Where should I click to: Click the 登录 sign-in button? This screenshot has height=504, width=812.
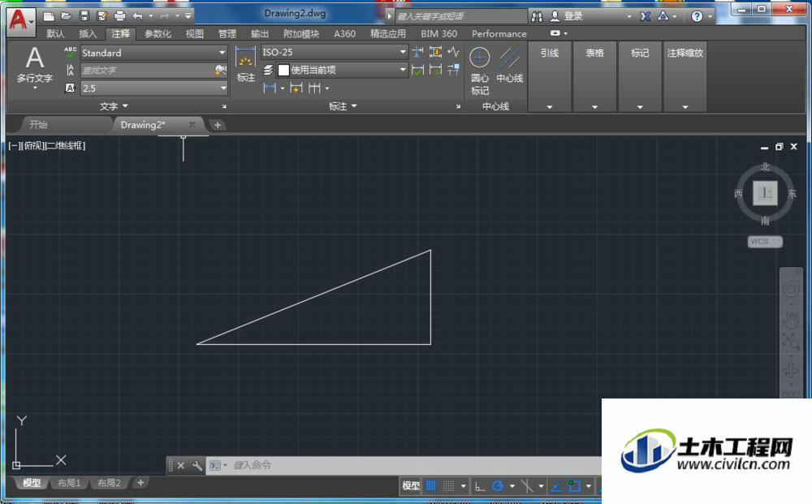click(x=567, y=16)
